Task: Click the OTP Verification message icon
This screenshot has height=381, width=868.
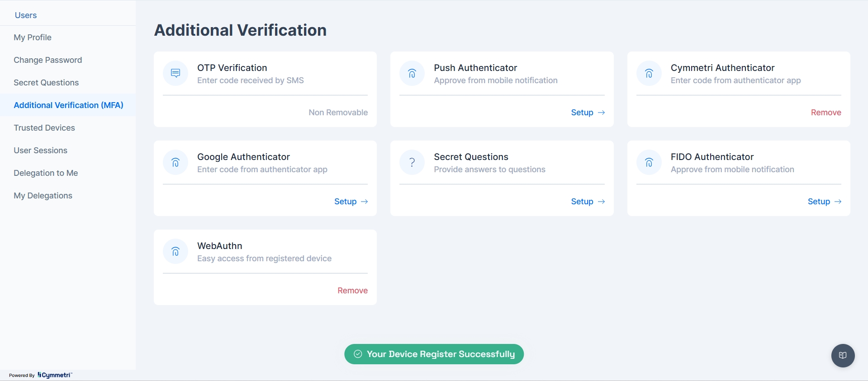Action: pyautogui.click(x=175, y=73)
